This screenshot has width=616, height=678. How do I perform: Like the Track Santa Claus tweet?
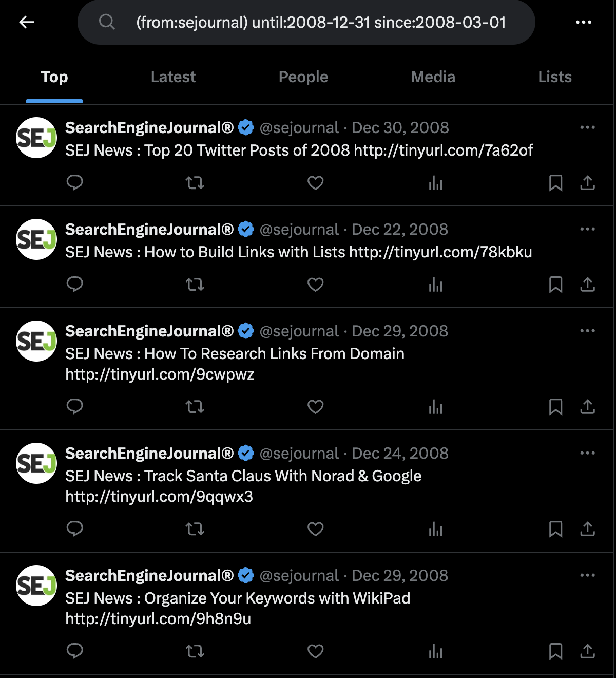pos(315,529)
